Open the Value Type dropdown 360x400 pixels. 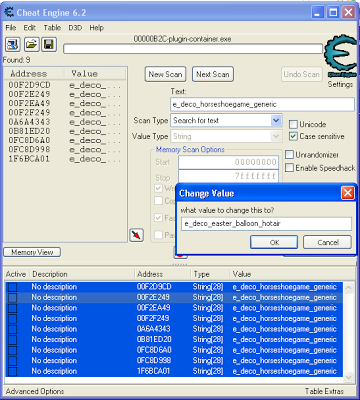pyautogui.click(x=276, y=136)
